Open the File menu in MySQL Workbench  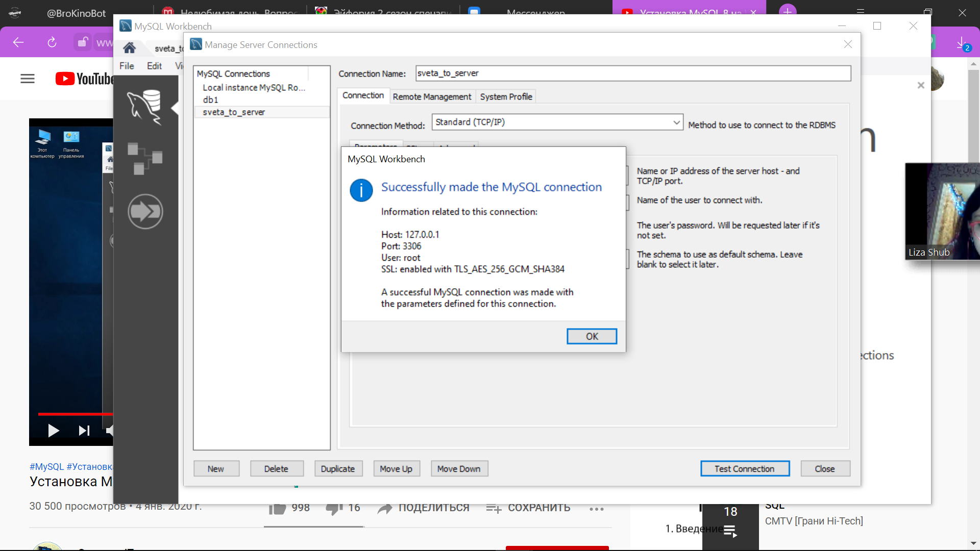127,66
